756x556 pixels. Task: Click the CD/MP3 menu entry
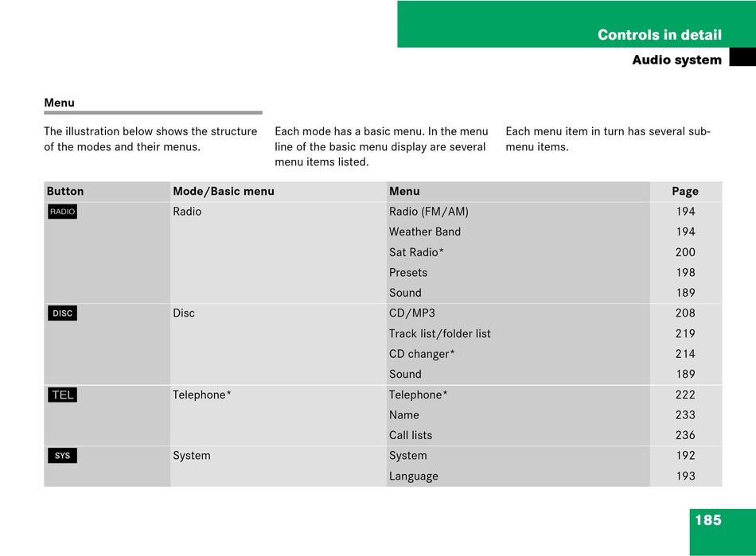click(x=411, y=313)
